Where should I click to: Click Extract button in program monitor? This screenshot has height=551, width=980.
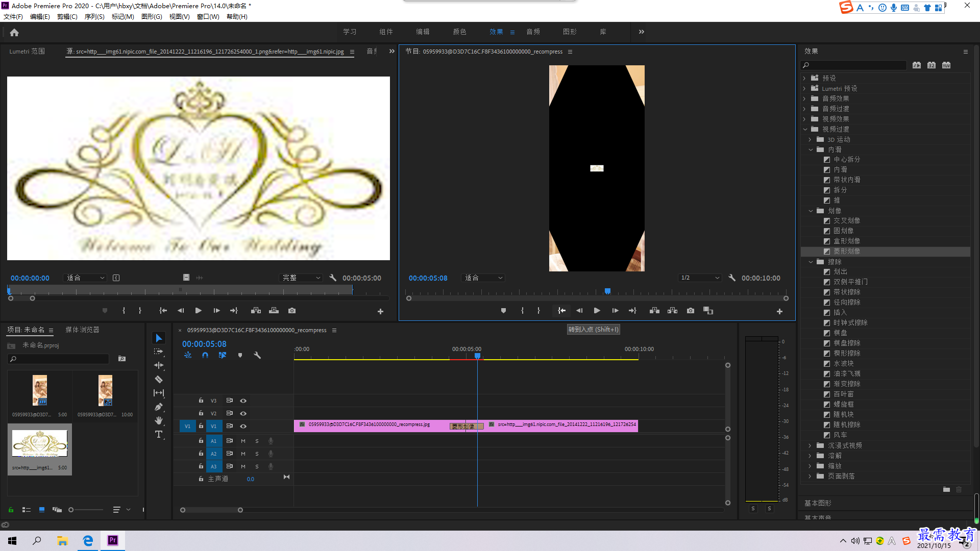tap(672, 311)
